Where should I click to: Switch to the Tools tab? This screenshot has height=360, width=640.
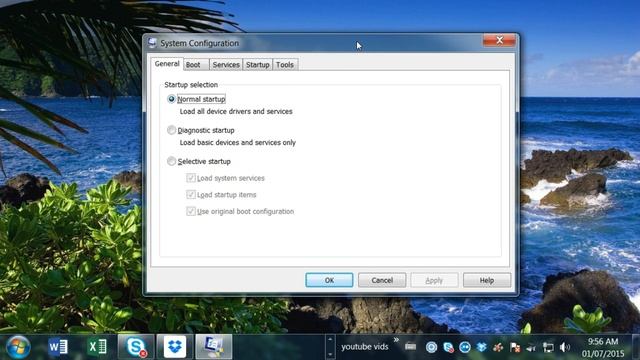tap(285, 64)
